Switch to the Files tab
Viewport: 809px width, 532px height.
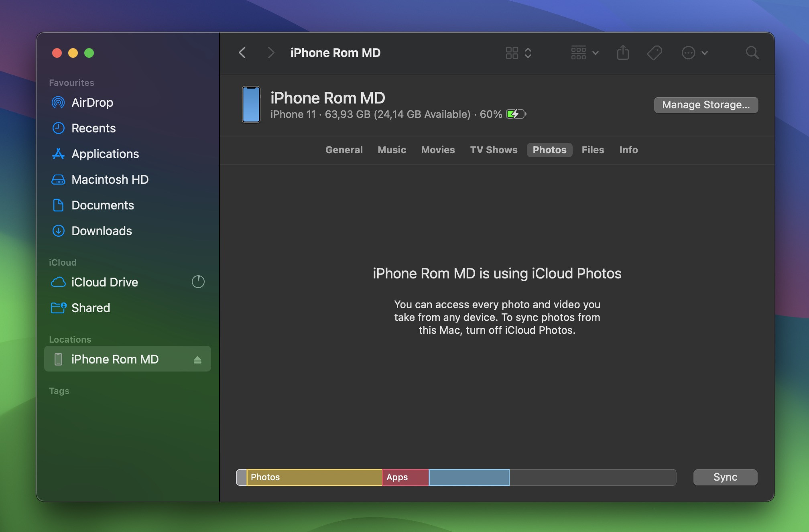(x=593, y=150)
